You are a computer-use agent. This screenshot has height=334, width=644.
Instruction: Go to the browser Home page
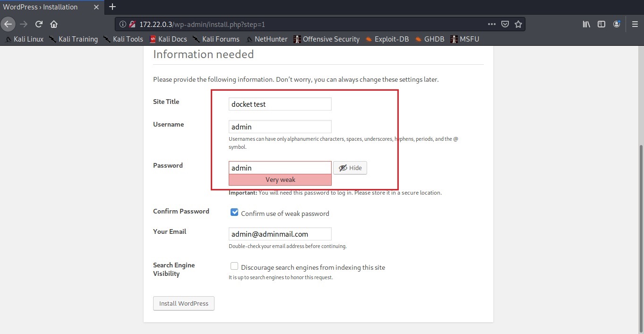(x=54, y=24)
